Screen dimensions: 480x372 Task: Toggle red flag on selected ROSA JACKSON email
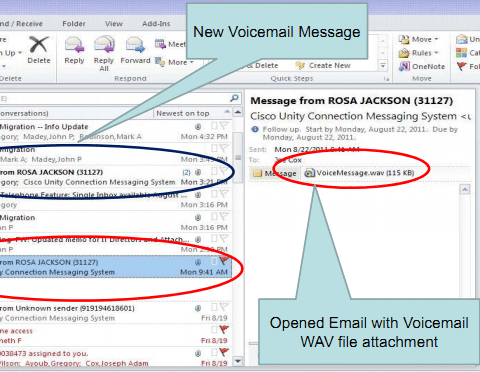(224, 261)
